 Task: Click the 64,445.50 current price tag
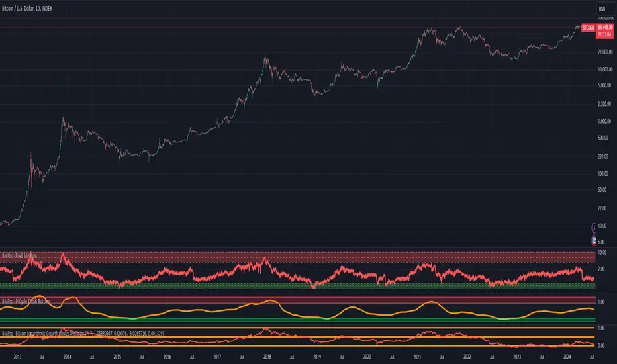pyautogui.click(x=605, y=28)
